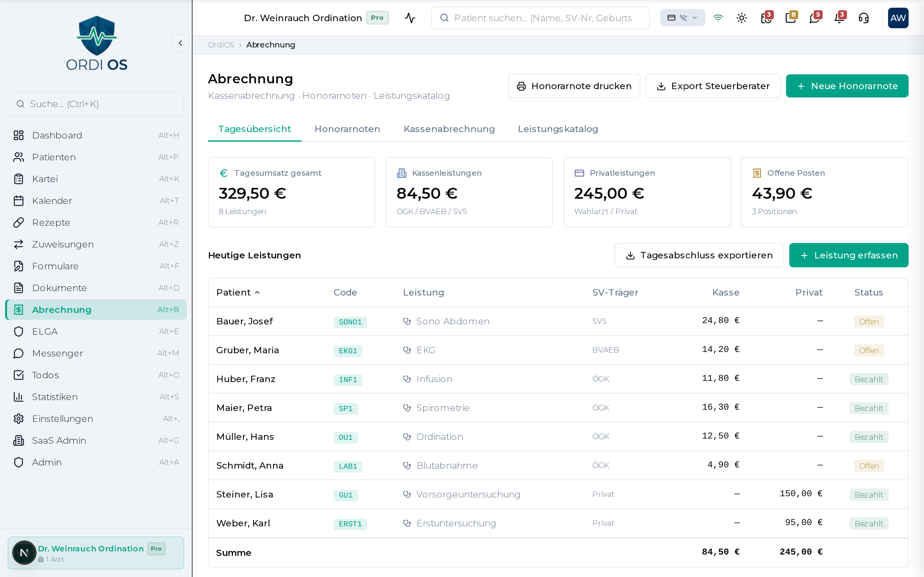This screenshot has height=577, width=924.
Task: Open Rezepte pill icon in sidebar
Action: pyautogui.click(x=18, y=222)
